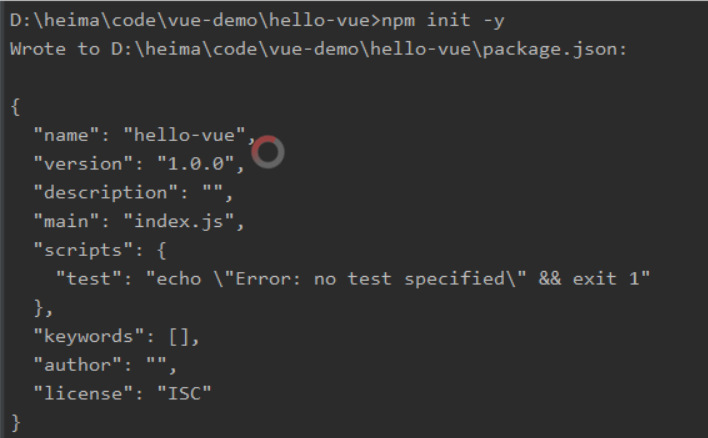
Task: Click the "main" key text
Action: click(66, 221)
